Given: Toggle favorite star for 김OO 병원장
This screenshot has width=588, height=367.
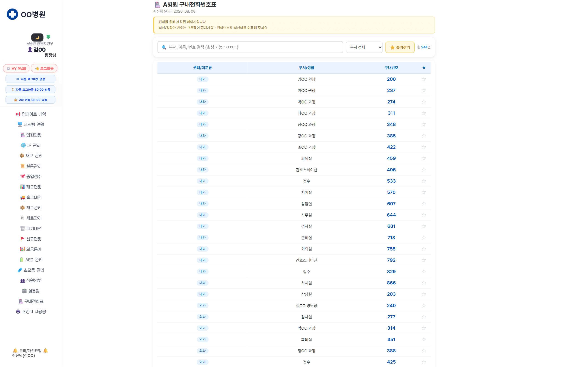Looking at the screenshot, I should click(x=424, y=305).
